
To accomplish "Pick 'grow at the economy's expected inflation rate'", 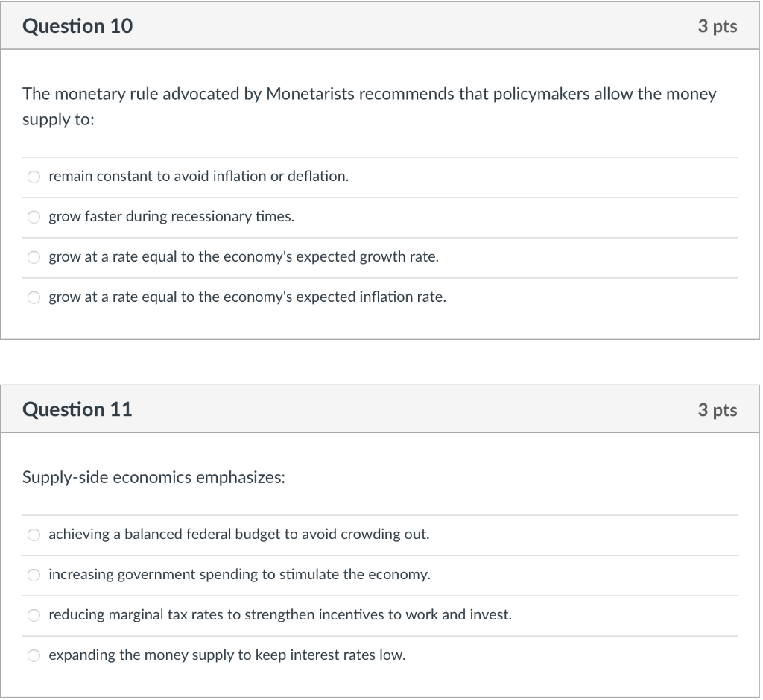I will pyautogui.click(x=34, y=297).
